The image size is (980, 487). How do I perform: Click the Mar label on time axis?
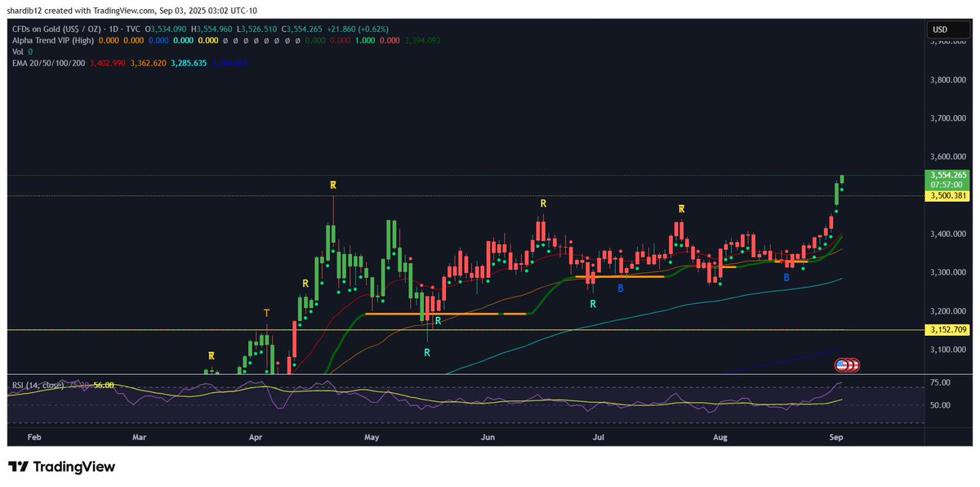[x=138, y=438]
